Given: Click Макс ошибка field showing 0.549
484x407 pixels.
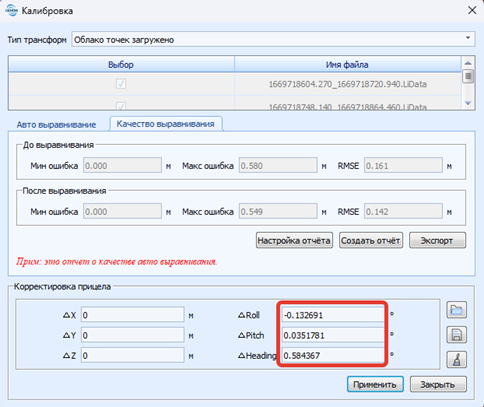Looking at the screenshot, I should [278, 212].
